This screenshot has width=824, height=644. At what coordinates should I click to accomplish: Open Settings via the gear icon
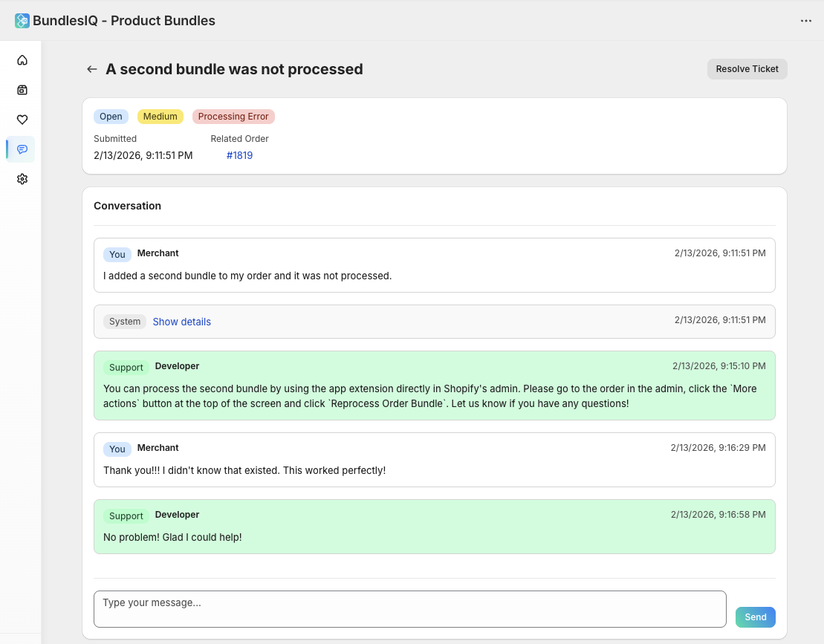22,179
